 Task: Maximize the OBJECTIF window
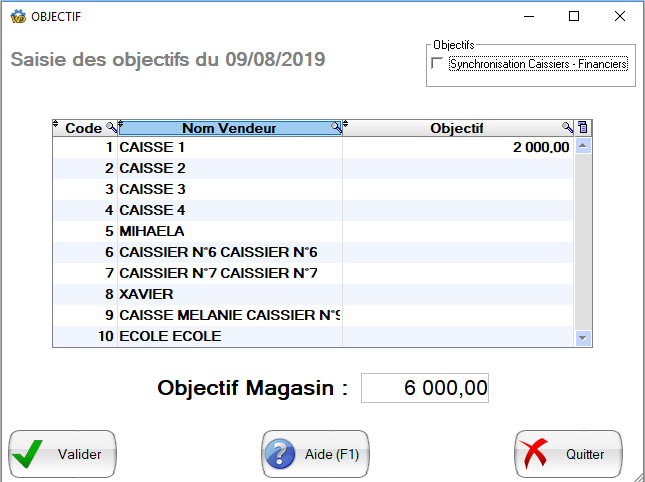(574, 16)
